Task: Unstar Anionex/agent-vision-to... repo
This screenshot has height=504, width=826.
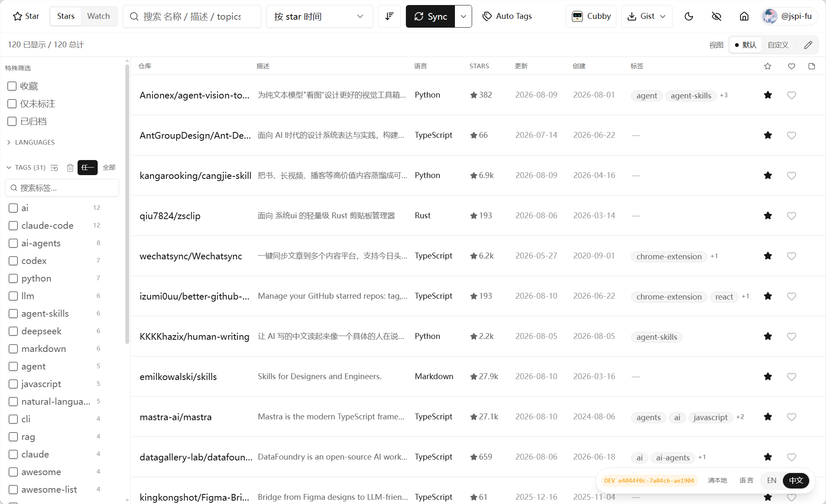Action: click(768, 95)
